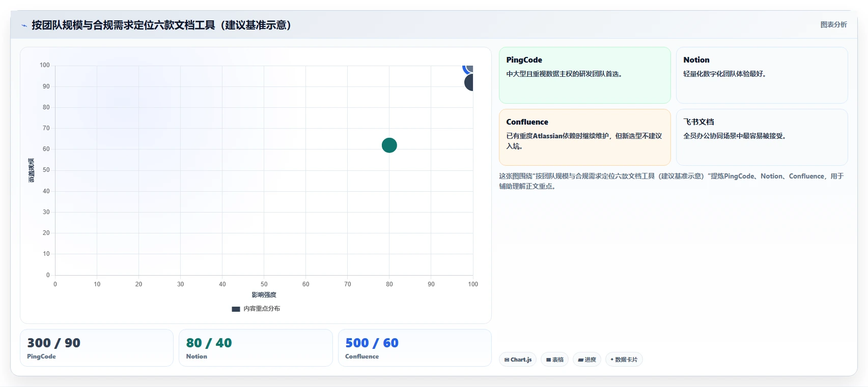This screenshot has width=868, height=387.
Task: Click the small blue icon before the title
Action: tap(24, 25)
